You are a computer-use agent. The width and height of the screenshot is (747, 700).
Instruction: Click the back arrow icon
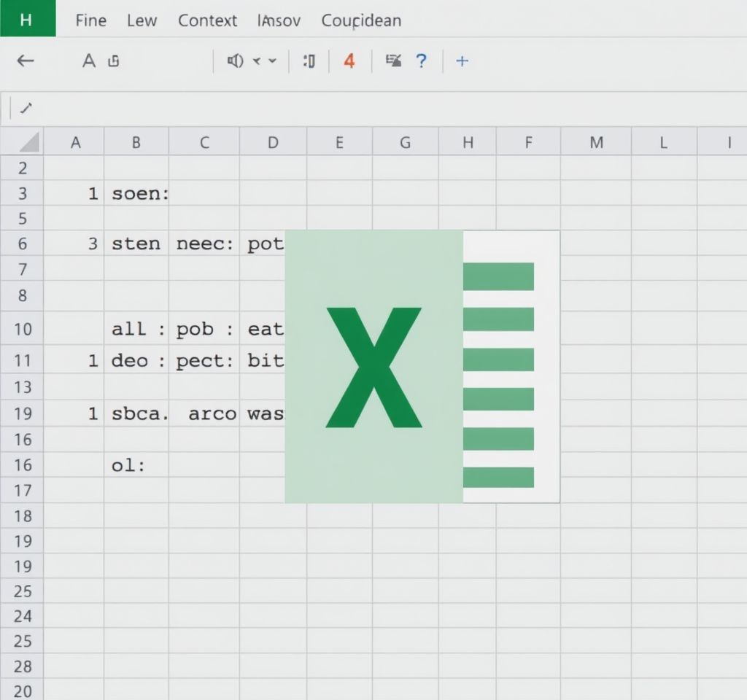pos(26,61)
